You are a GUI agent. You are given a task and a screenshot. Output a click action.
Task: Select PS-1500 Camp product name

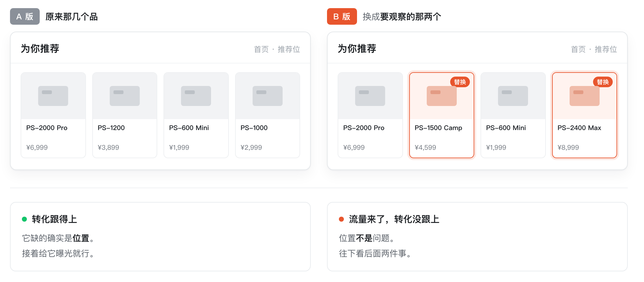pos(438,128)
